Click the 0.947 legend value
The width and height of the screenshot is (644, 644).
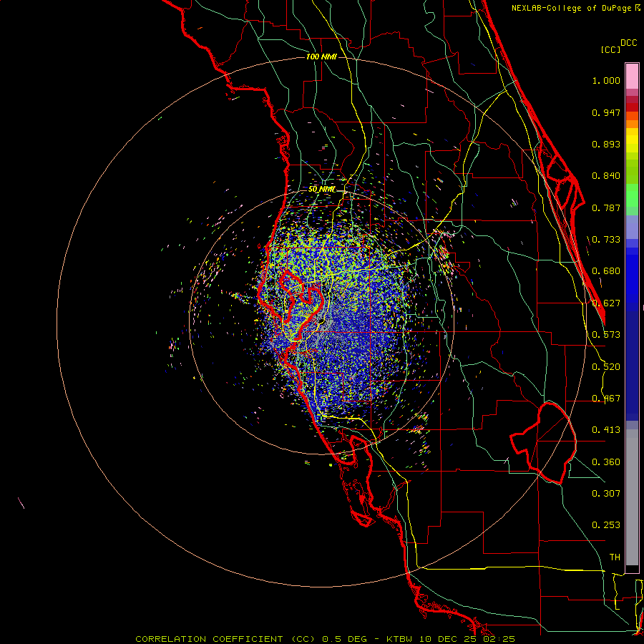click(606, 112)
